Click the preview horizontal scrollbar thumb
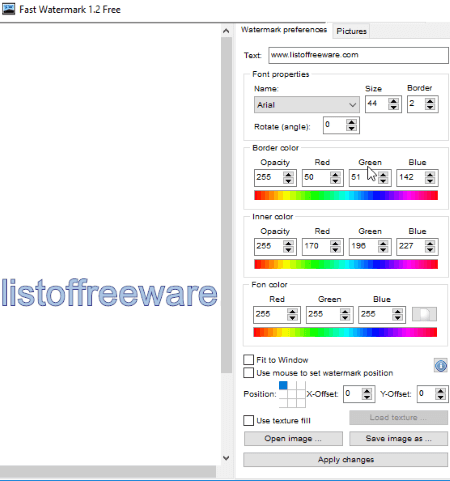Viewport: 450px width, 481px height. click(108, 471)
